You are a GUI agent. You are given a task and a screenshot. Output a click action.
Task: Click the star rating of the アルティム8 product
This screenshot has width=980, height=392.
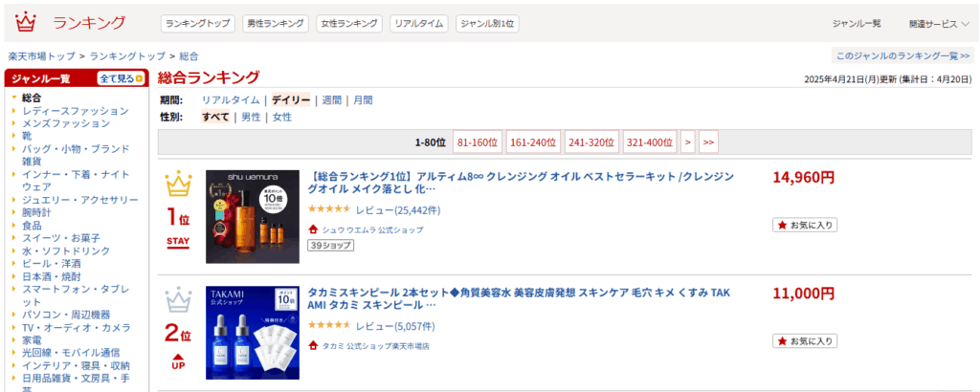coord(329,209)
